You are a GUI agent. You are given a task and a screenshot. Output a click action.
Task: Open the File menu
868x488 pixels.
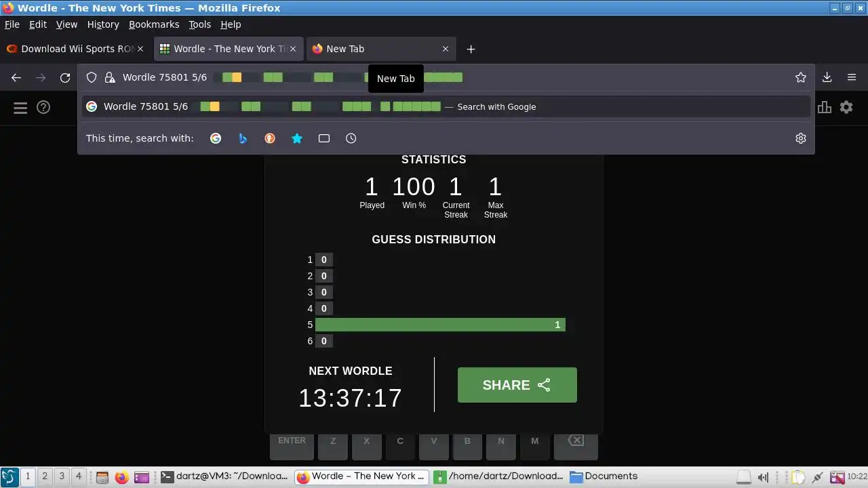(12, 24)
